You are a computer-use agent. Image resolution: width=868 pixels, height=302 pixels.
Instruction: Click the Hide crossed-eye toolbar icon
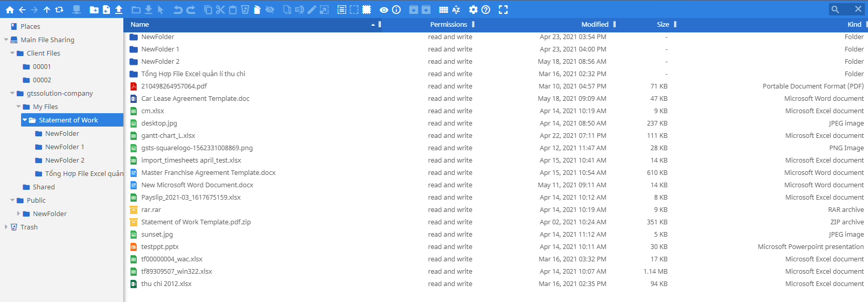coord(270,9)
